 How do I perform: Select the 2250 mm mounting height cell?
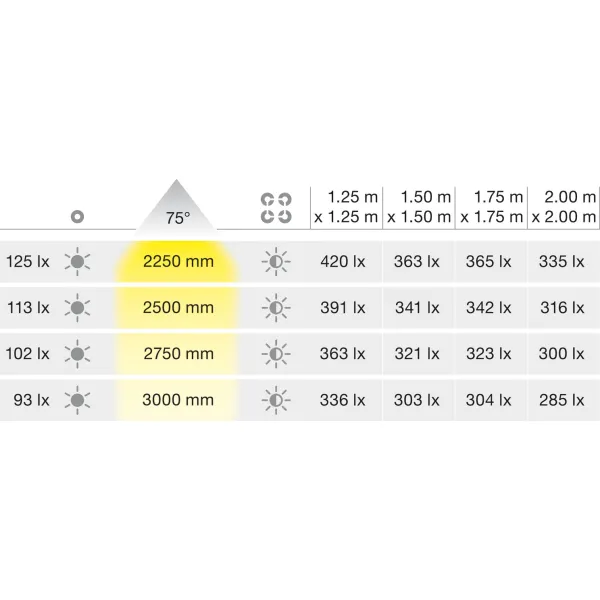point(178,262)
